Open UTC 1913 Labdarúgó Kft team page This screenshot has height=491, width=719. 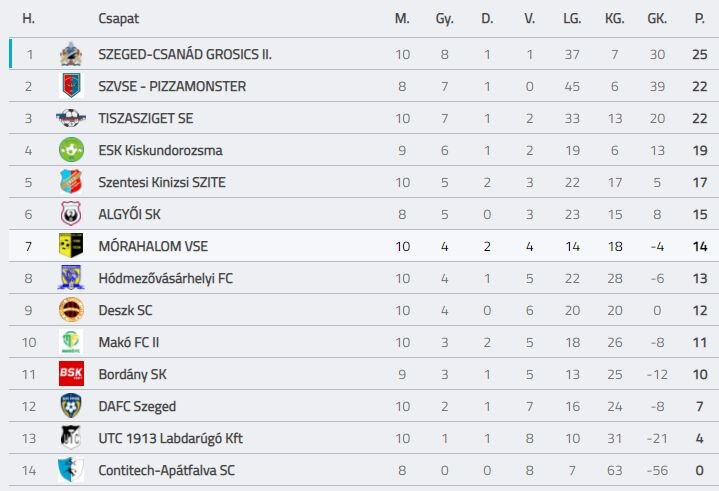[x=170, y=438]
